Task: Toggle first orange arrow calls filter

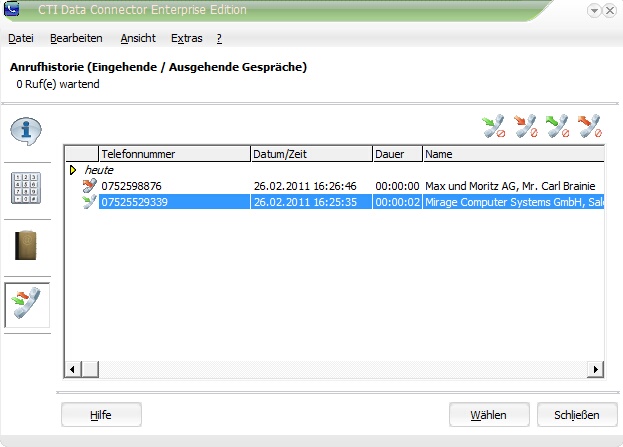Action: [526, 126]
